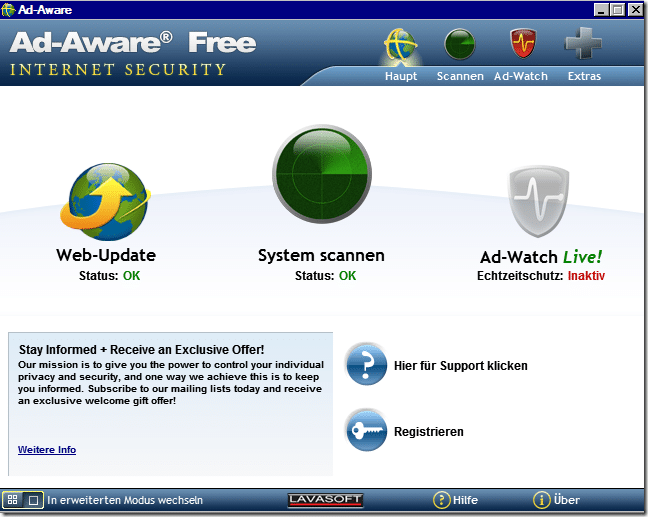The height and width of the screenshot is (517, 648).
Task: Open the Haupt globe icon tab
Action: tap(400, 45)
